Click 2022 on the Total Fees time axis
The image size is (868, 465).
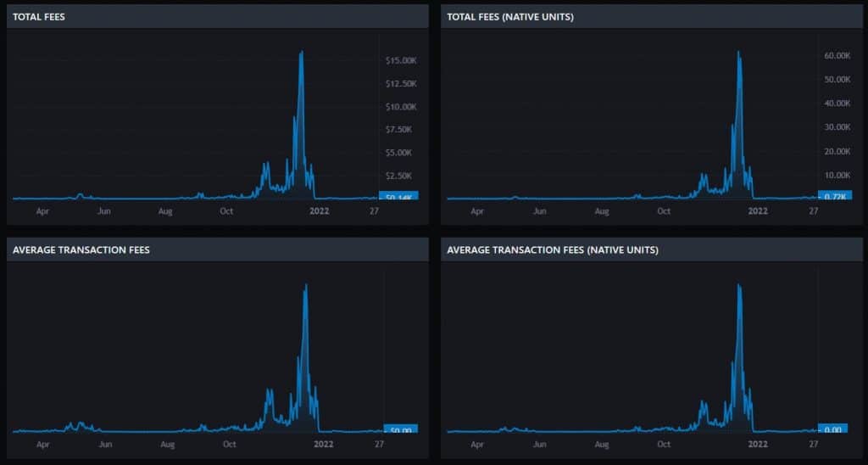[x=320, y=211]
